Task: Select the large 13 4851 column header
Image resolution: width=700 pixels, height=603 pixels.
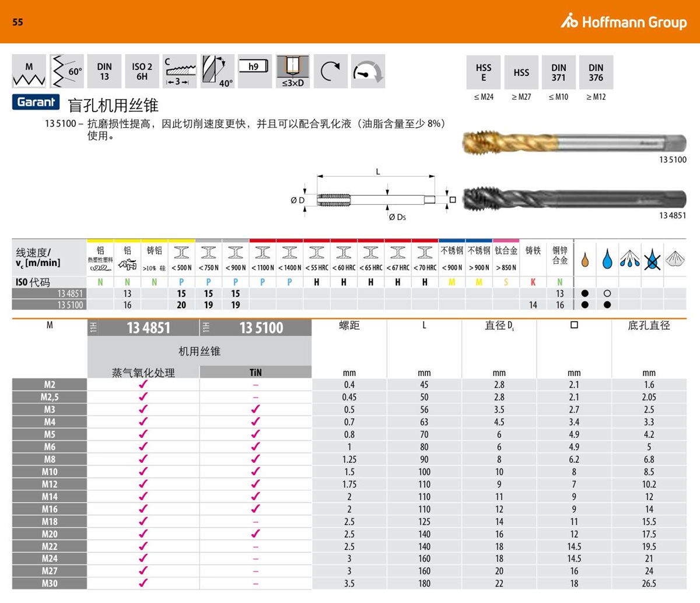Action: (148, 328)
